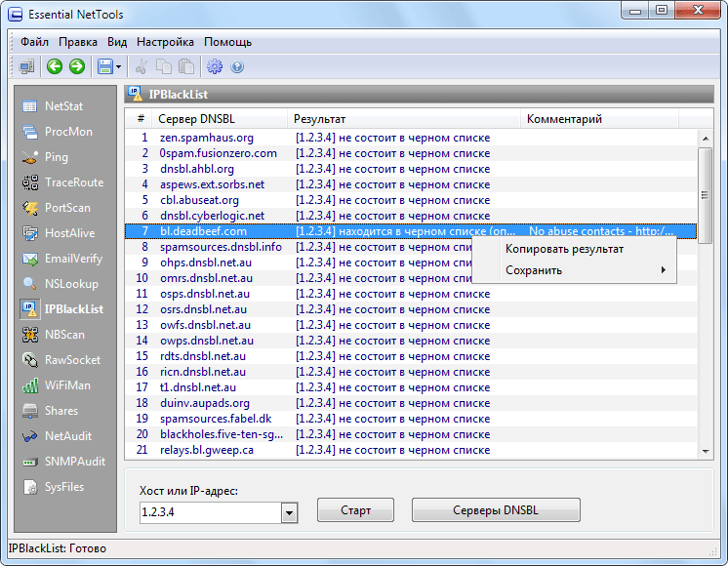728x566 pixels.
Task: Open the Вид menu
Action: pos(117,42)
